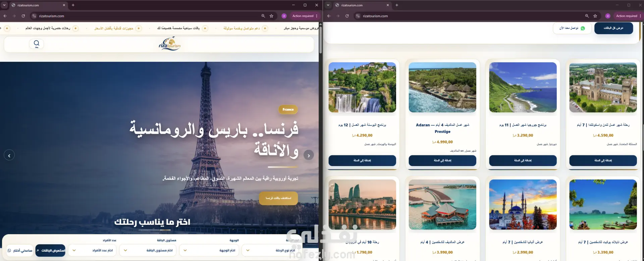This screenshot has width=644, height=261.
Task: Right window: open Chrome three-dot menu
Action: coord(640,16)
